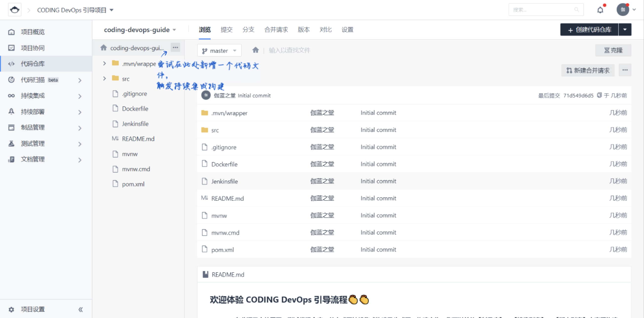Open 项目设置 gear icon
644x318 pixels.
click(x=11, y=309)
